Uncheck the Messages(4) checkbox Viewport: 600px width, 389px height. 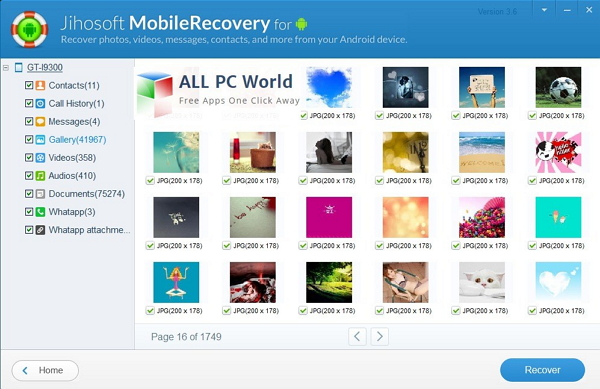tap(29, 121)
